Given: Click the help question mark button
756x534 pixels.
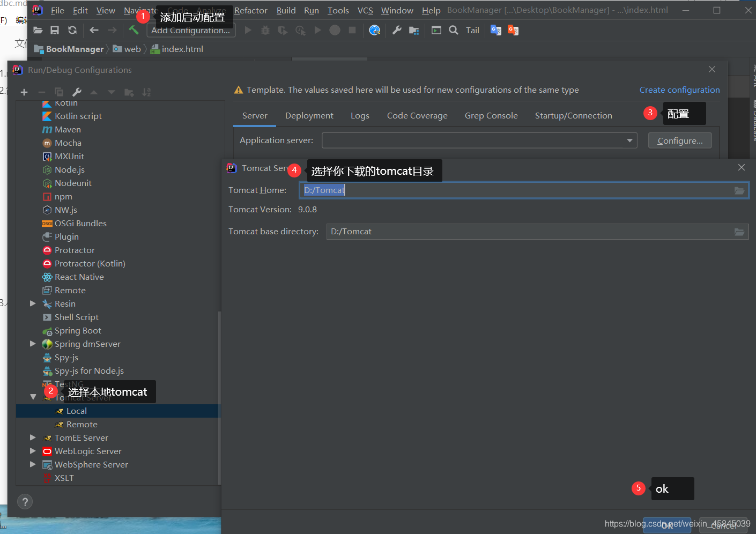Looking at the screenshot, I should pyautogui.click(x=25, y=502).
